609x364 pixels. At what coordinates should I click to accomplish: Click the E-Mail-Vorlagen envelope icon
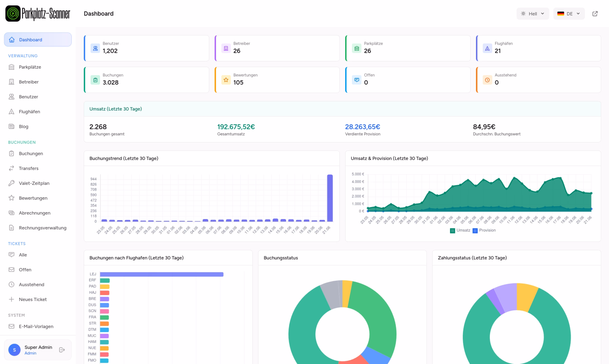[12, 326]
